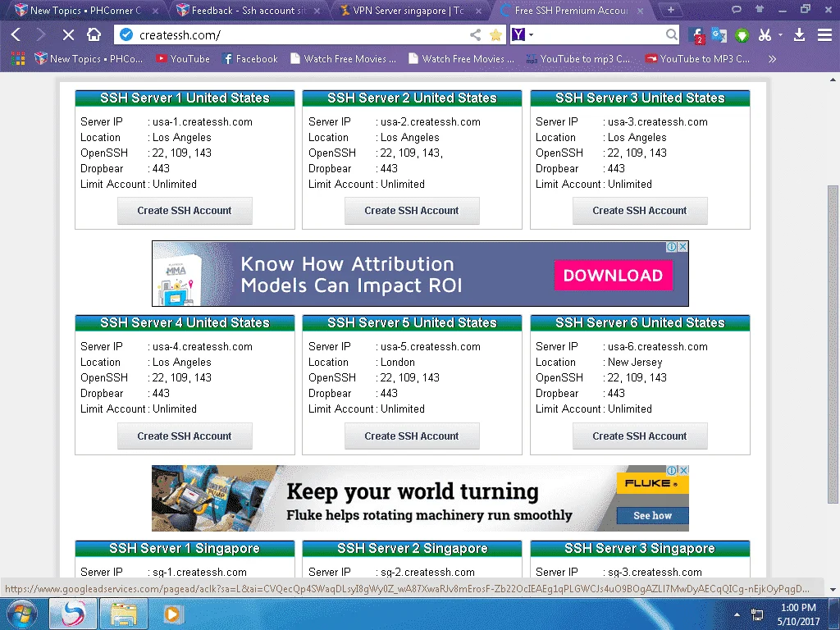Open the Facebook bookmark

250,59
